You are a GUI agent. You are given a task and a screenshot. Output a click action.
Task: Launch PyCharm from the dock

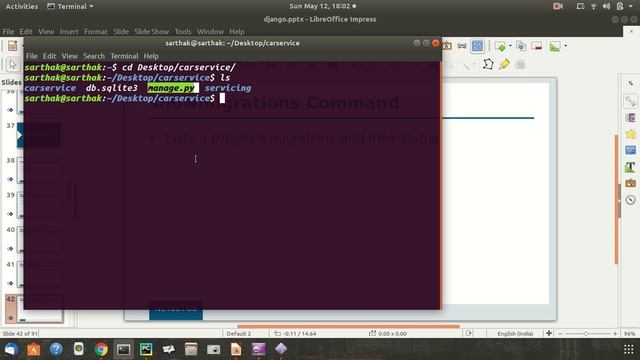[x=146, y=349]
